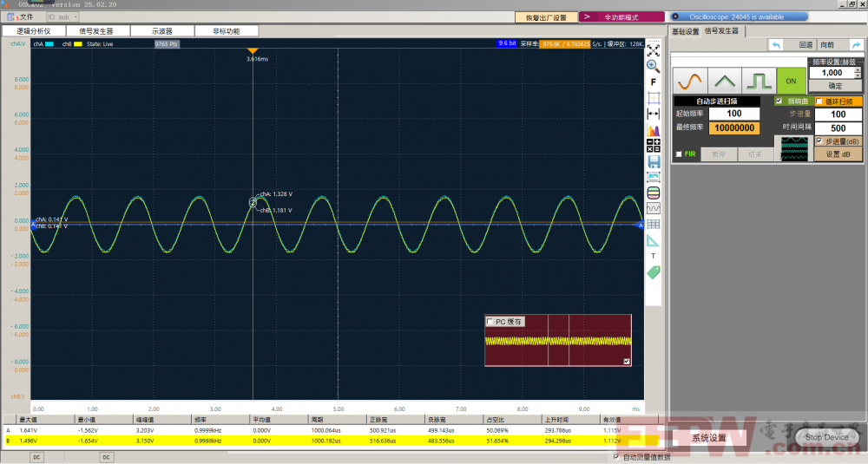Toggle channel B DC coupling button

point(106,457)
